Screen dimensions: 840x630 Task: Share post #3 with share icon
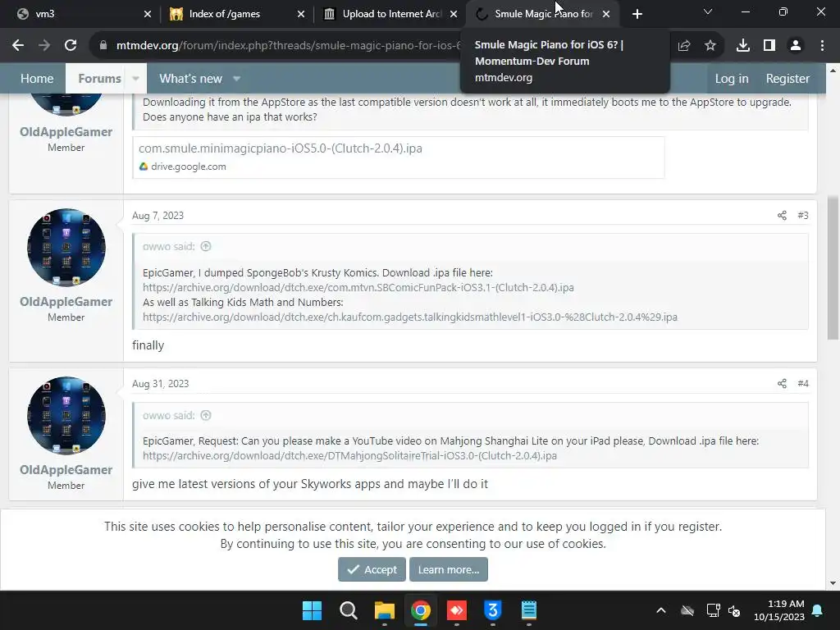click(782, 216)
